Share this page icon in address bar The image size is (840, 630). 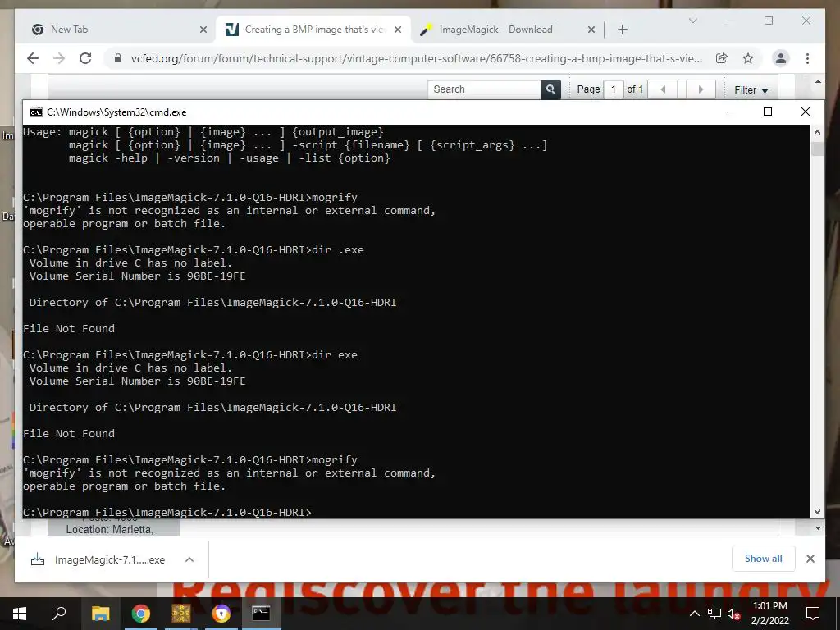[x=722, y=58]
